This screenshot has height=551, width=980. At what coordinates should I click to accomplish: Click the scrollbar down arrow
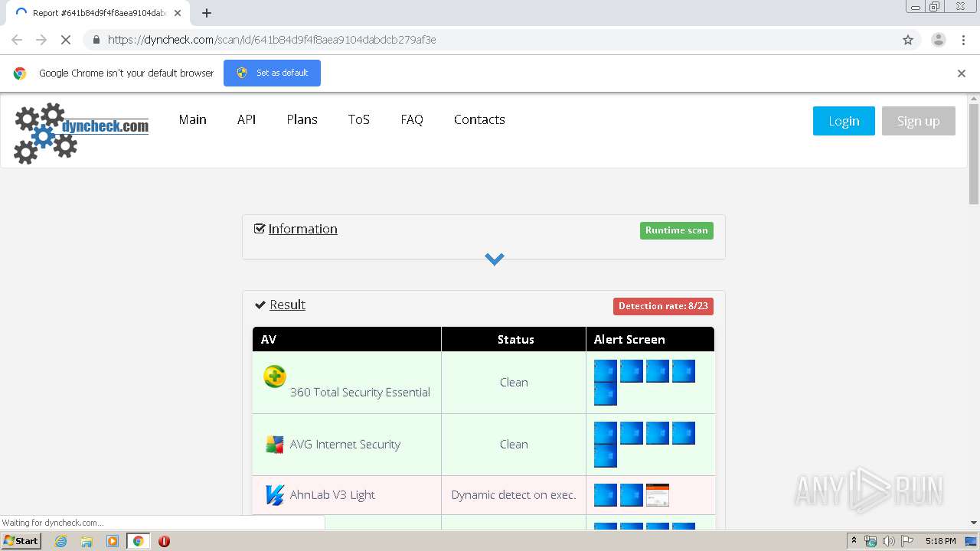(x=974, y=523)
